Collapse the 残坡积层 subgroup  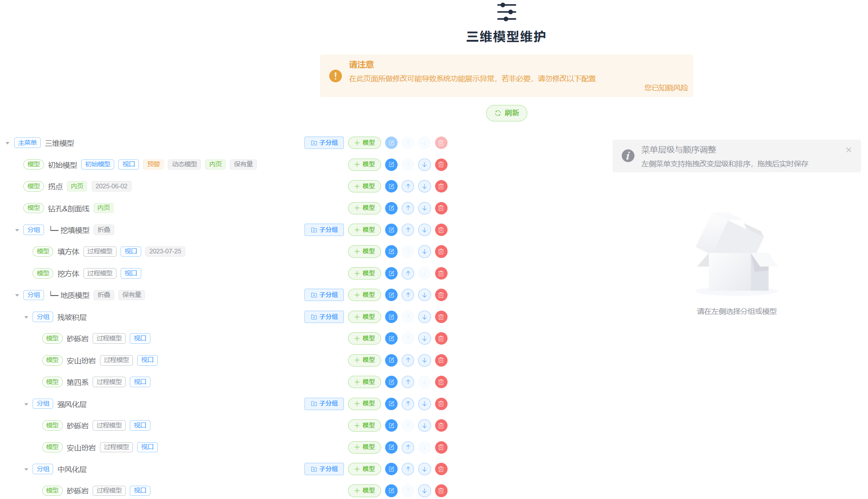tap(26, 317)
